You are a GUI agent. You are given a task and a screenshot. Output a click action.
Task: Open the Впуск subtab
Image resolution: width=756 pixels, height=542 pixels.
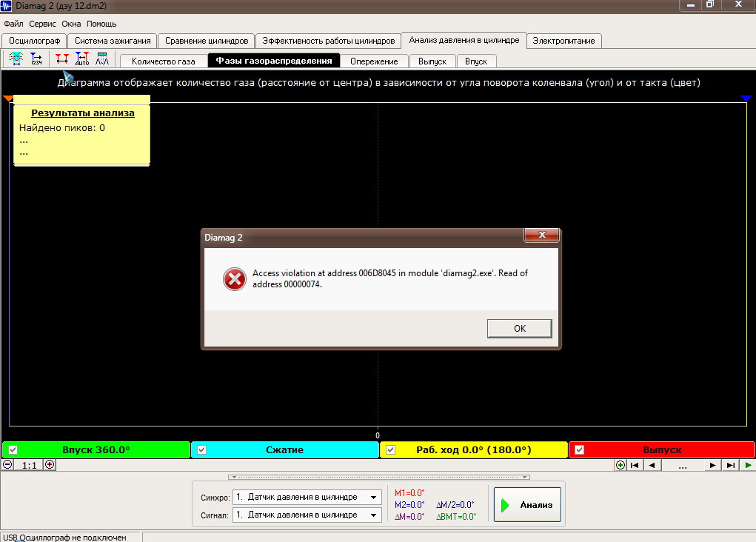click(x=476, y=61)
